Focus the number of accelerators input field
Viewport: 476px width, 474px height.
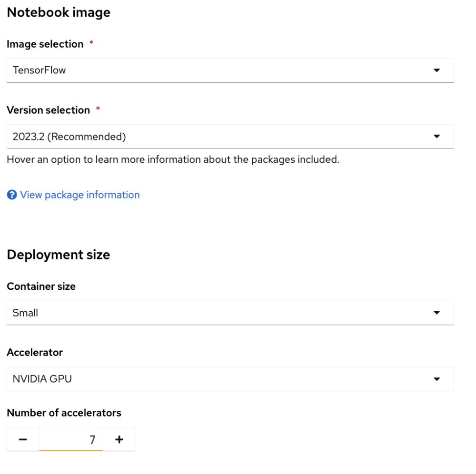71,439
